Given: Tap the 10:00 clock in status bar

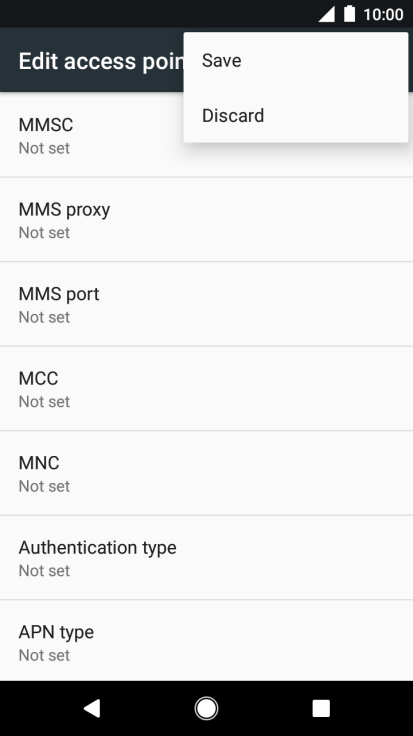Looking at the screenshot, I should click(x=383, y=15).
